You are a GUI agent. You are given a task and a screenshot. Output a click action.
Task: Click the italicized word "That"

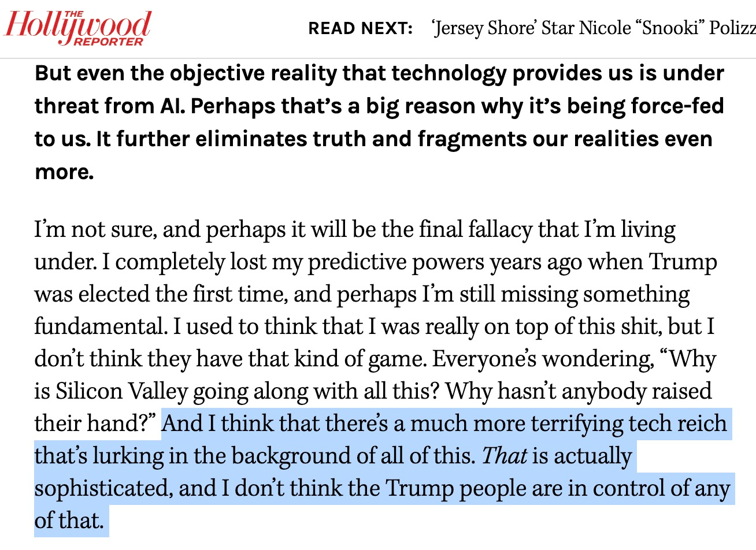click(504, 456)
